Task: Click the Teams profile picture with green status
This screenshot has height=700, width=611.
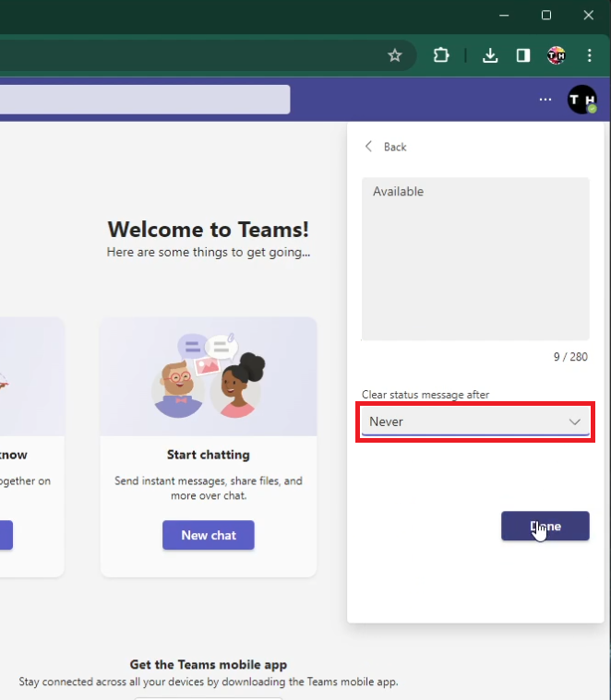Action: (581, 100)
